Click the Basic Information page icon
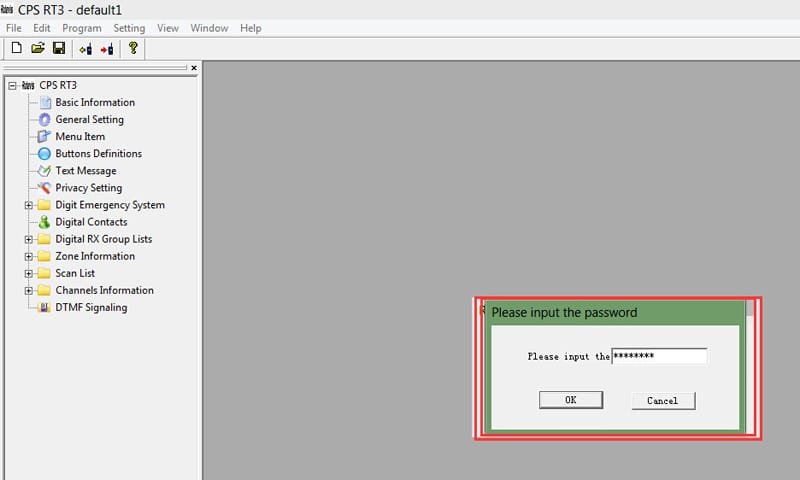 pyautogui.click(x=45, y=103)
